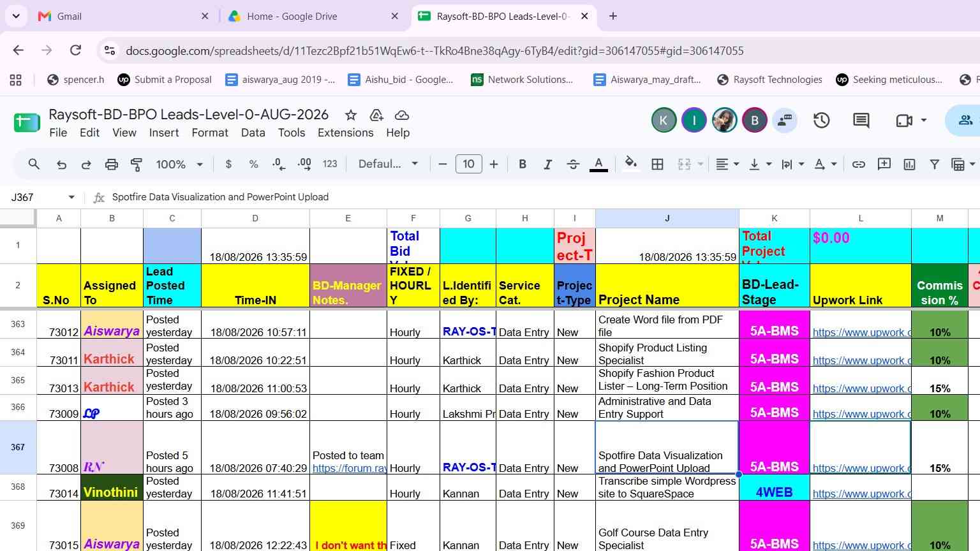980x551 pixels.
Task: Open the text color picker
Action: [598, 165]
